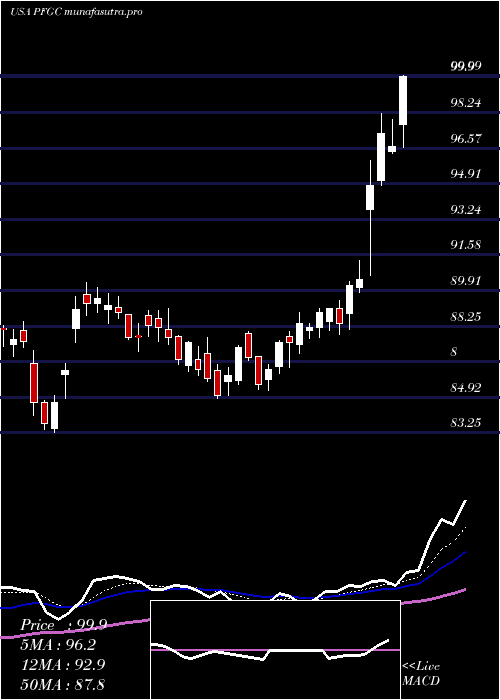The width and height of the screenshot is (500, 700).
Task: Click the '12MA : 92.9' readout
Action: 63,665
